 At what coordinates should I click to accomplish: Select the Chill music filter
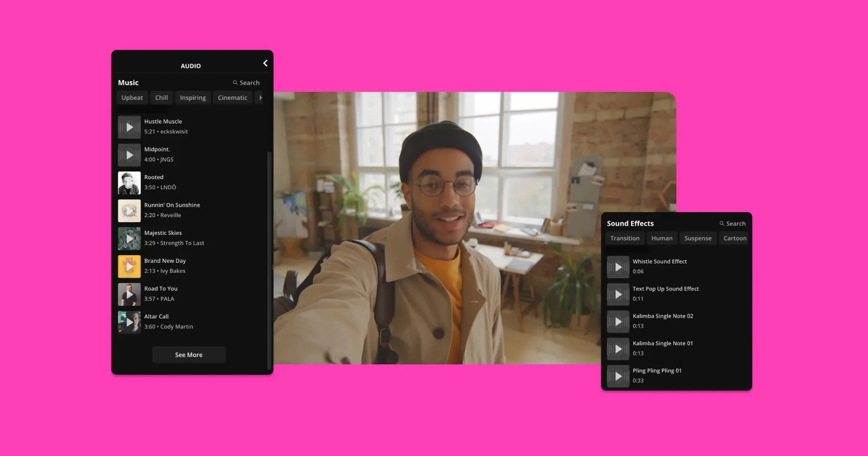[161, 98]
